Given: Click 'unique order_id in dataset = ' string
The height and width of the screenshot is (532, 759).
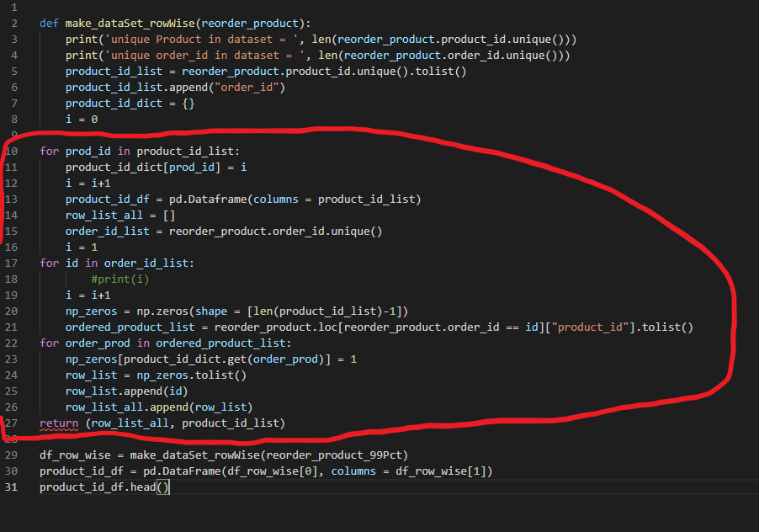Looking at the screenshot, I should tap(204, 56).
